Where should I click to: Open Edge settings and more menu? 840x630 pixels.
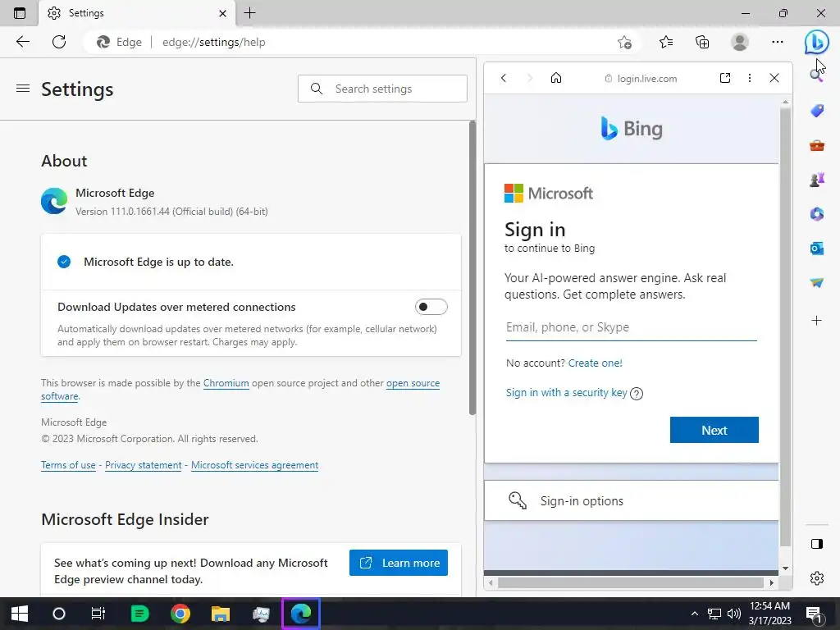point(778,42)
